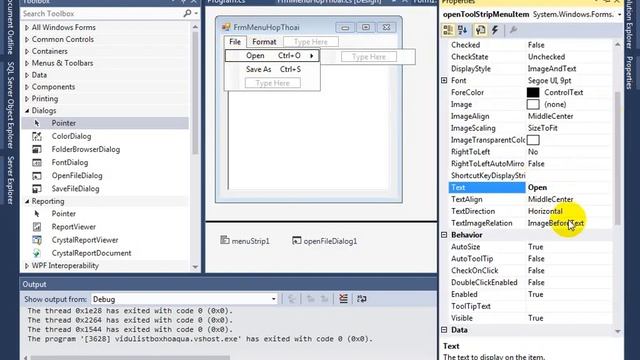Click the Search Toolbox input field
The height and width of the screenshot is (360, 640).
coord(102,13)
